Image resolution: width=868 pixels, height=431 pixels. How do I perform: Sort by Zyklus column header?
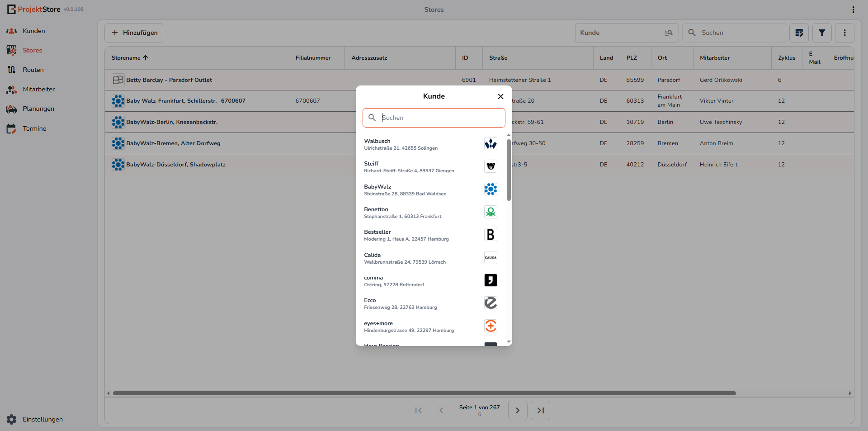point(787,58)
